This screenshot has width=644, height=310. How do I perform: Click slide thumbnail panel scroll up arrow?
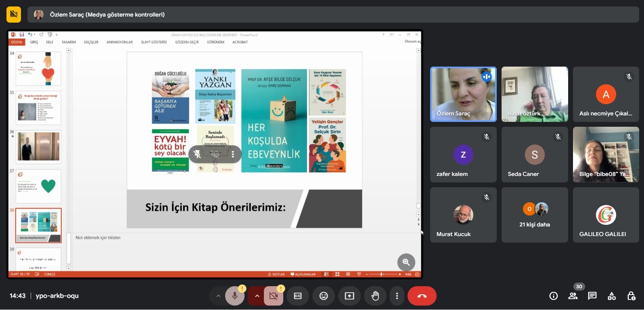point(69,50)
